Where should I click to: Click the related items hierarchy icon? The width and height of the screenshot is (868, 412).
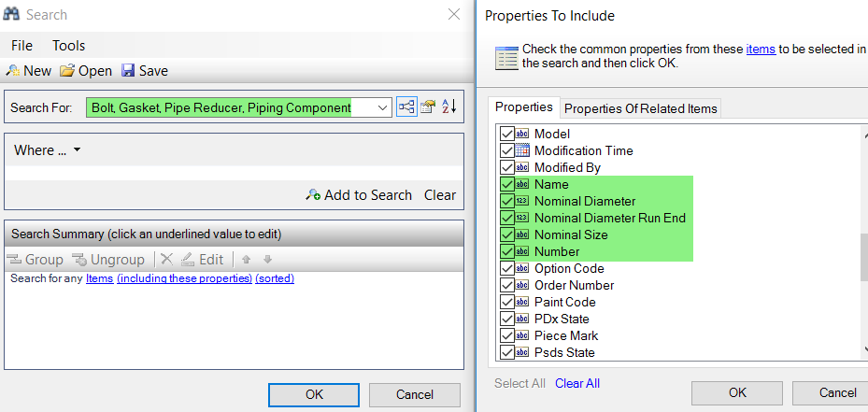(x=406, y=107)
